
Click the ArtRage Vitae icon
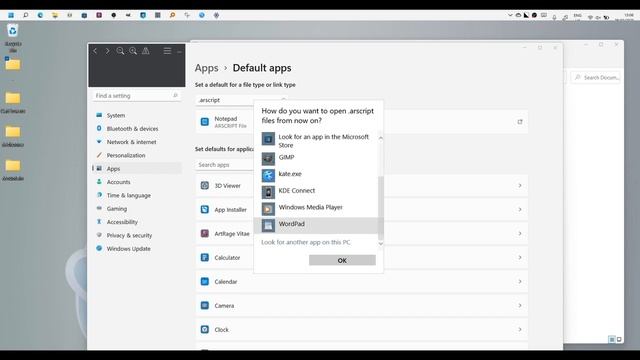[x=204, y=233]
